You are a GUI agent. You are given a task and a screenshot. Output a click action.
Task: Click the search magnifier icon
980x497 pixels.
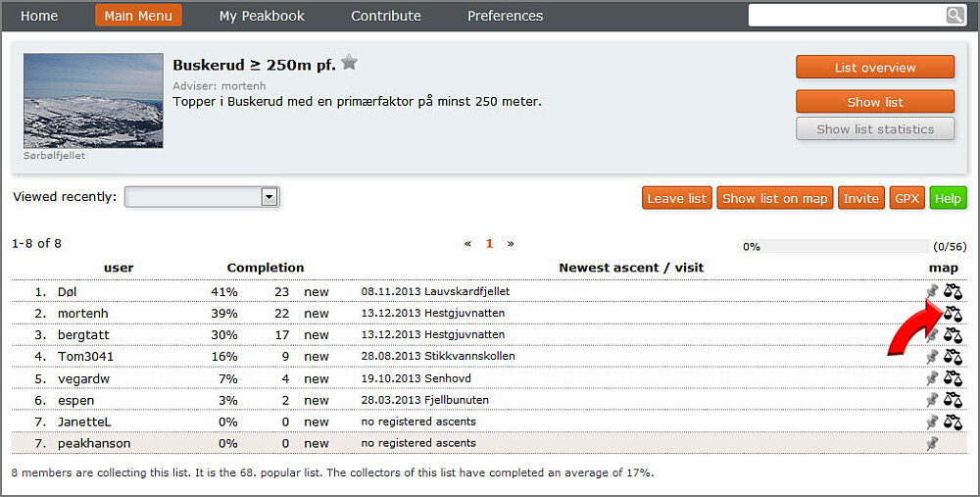tap(955, 16)
